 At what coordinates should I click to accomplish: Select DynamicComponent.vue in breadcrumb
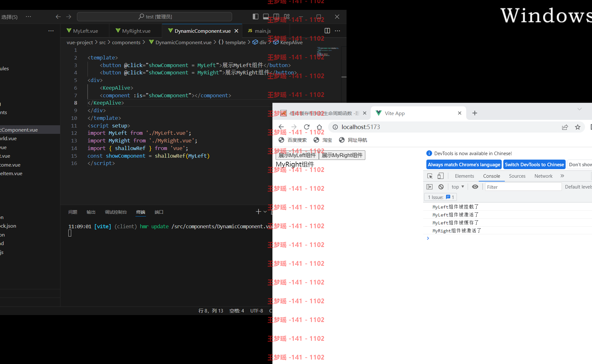point(180,42)
